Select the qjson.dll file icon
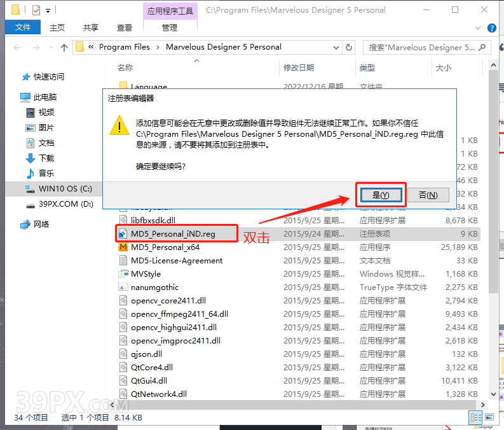This screenshot has width=504, height=430. 123,354
